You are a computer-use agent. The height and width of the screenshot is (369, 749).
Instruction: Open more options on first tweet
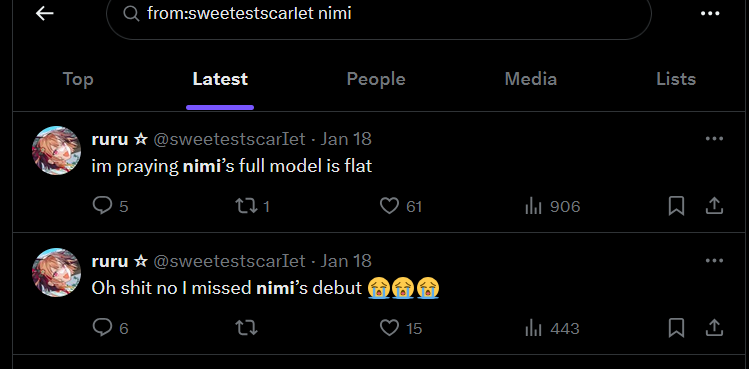coord(714,139)
